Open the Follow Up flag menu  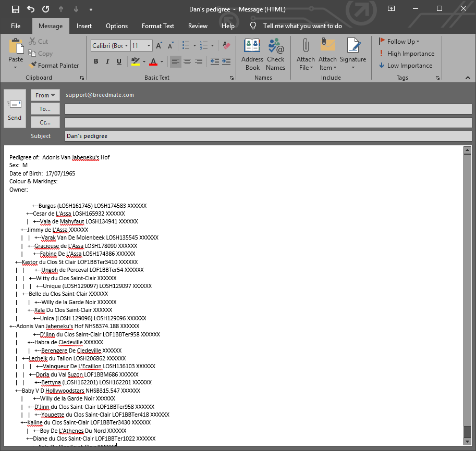[399, 41]
